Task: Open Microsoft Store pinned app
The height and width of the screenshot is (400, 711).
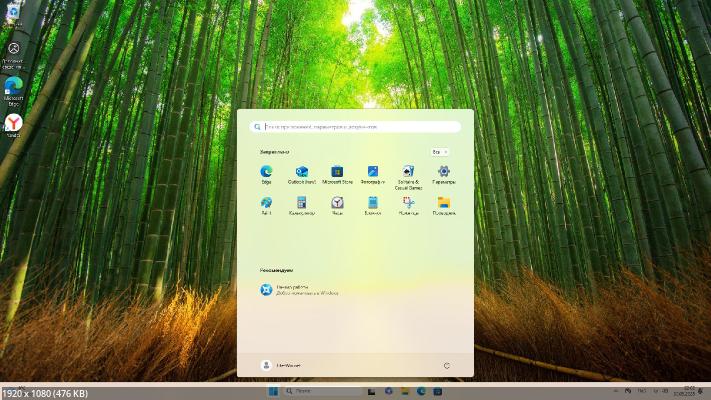Action: pyautogui.click(x=337, y=173)
